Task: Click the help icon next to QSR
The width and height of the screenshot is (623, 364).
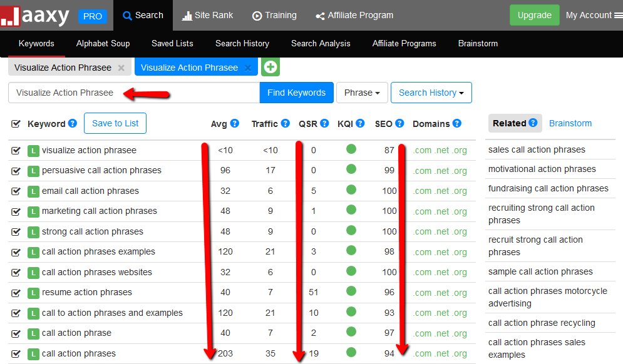Action: 324,123
